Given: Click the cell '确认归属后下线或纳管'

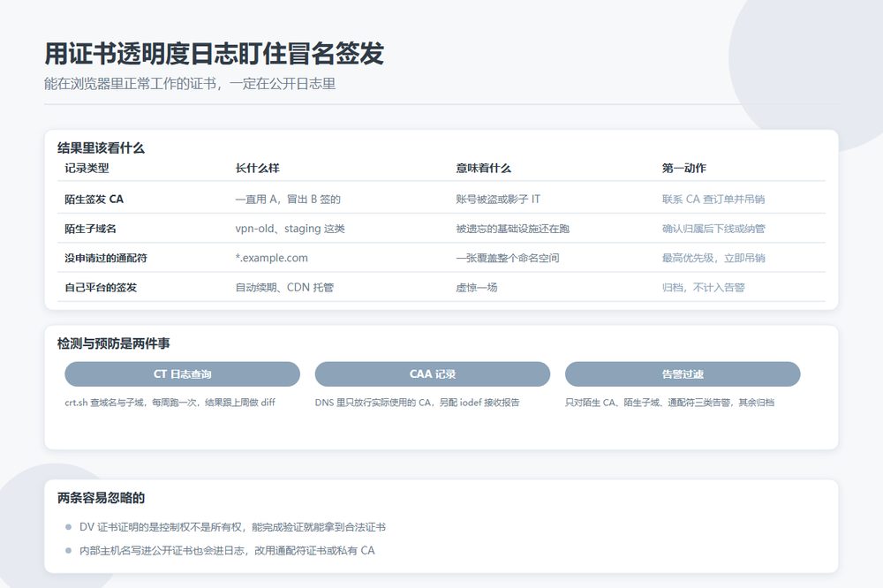Looking at the screenshot, I should coord(713,229).
